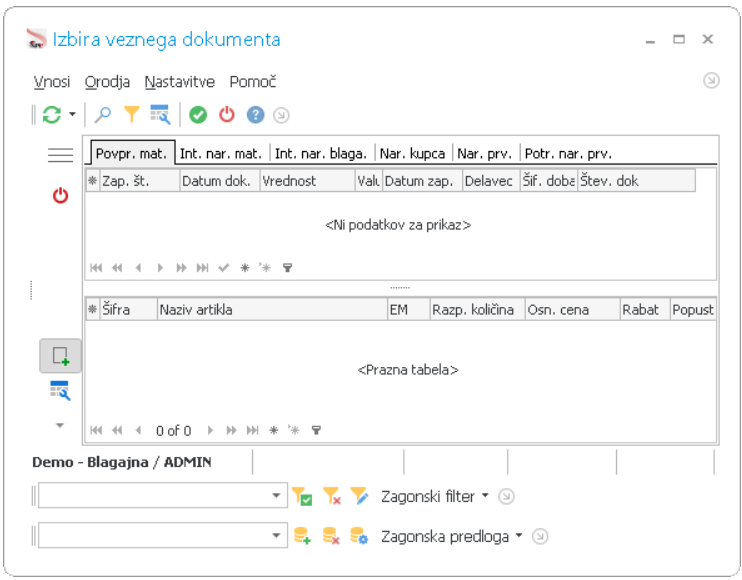
Task: Click the add template database plus icon
Action: coord(302,536)
